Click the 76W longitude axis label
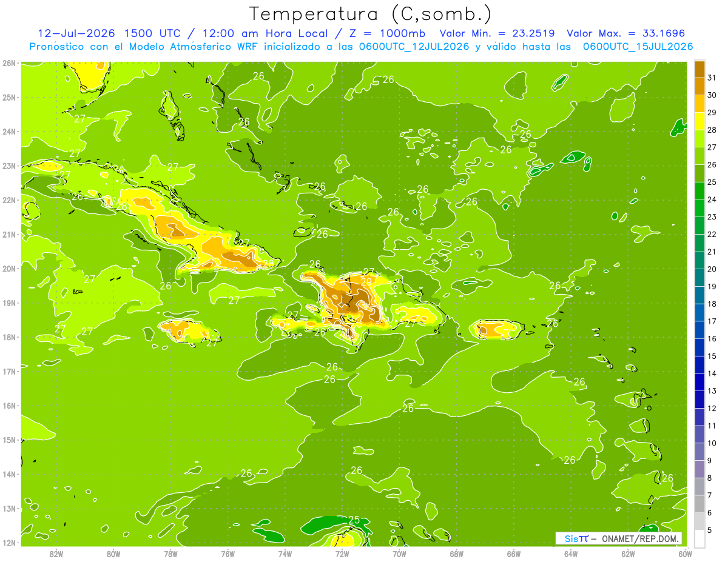728x562 pixels. [x=228, y=554]
